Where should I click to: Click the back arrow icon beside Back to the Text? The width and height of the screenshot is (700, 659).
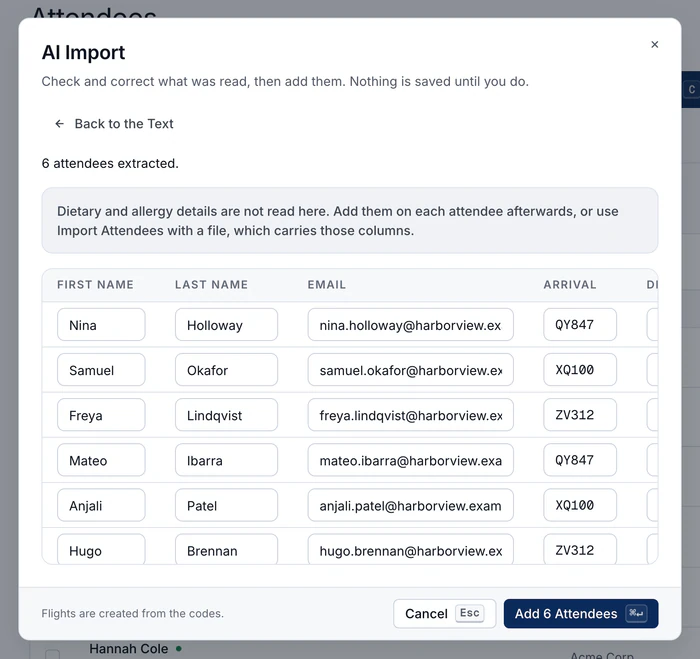[x=59, y=124]
